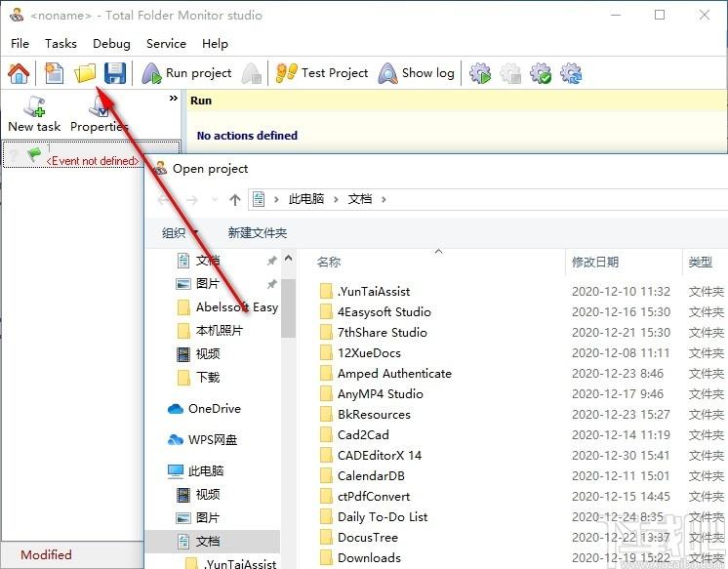Click Run project in toolbar
The image size is (728, 569).
186,73
